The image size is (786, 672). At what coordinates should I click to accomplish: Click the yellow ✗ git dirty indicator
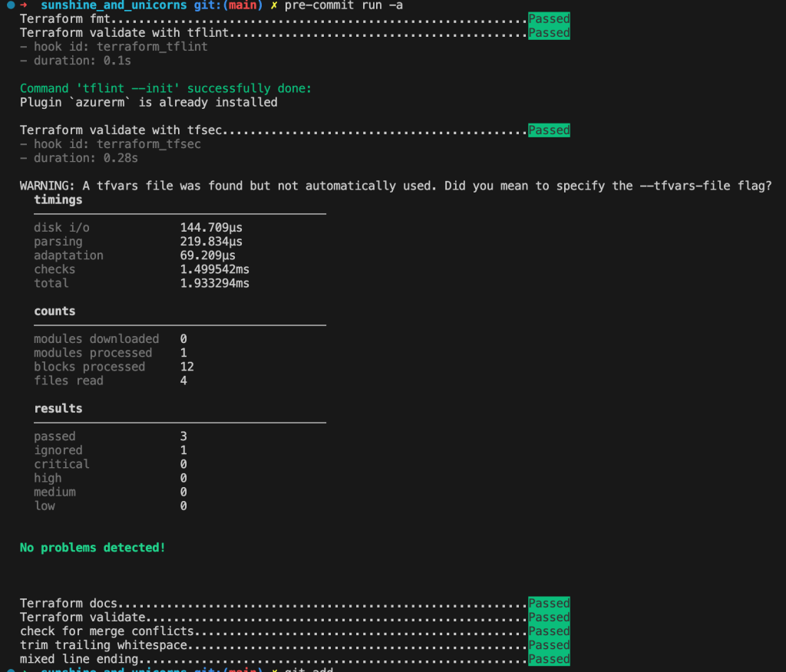[274, 5]
